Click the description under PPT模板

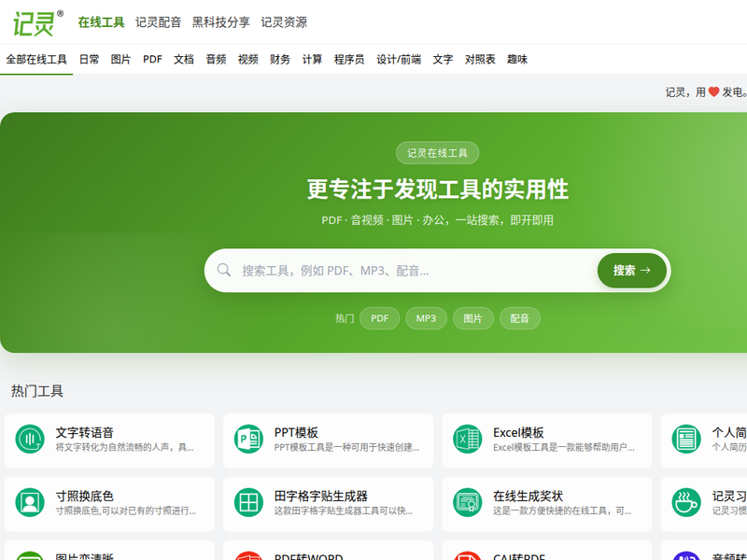[346, 447]
